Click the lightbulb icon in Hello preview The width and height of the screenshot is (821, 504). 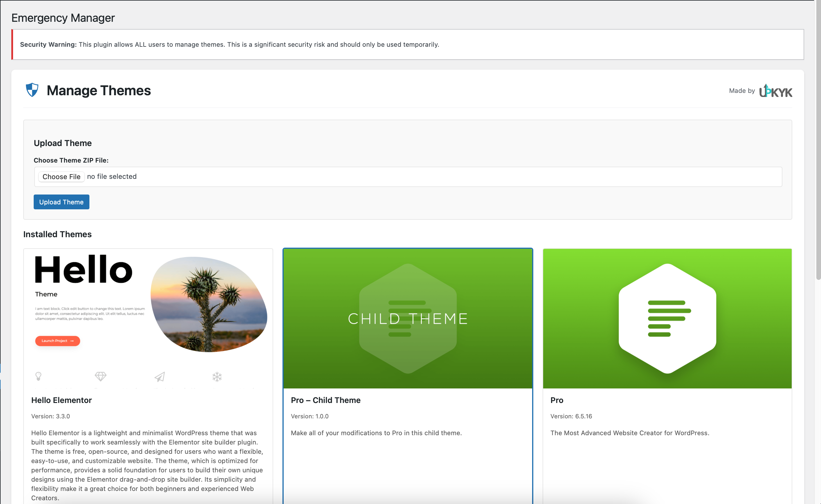[x=38, y=376]
